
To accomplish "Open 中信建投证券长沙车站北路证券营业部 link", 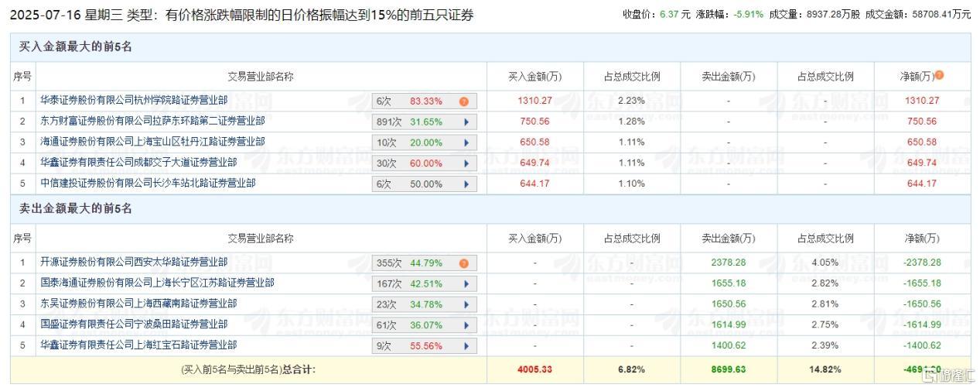I will point(148,184).
